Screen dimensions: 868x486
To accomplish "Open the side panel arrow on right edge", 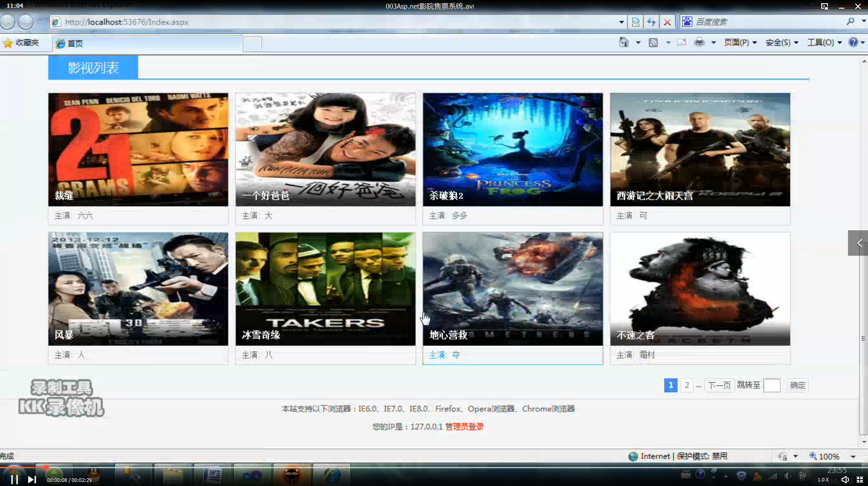I will click(x=858, y=243).
